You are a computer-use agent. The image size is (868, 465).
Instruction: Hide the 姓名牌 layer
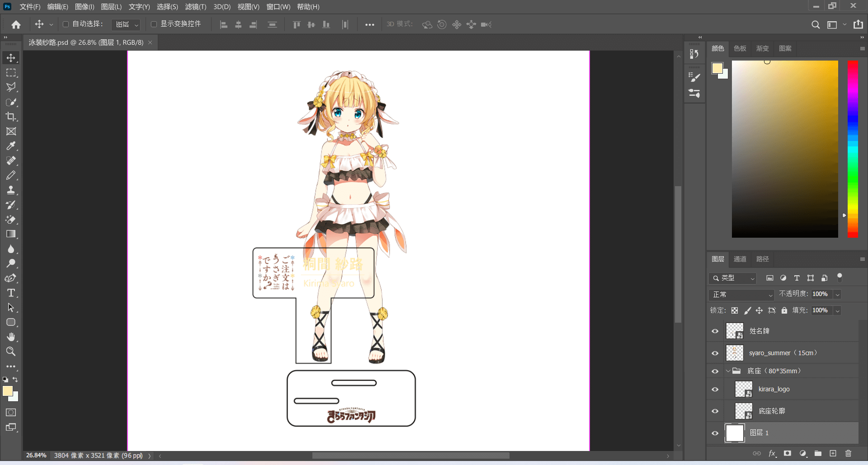click(715, 331)
